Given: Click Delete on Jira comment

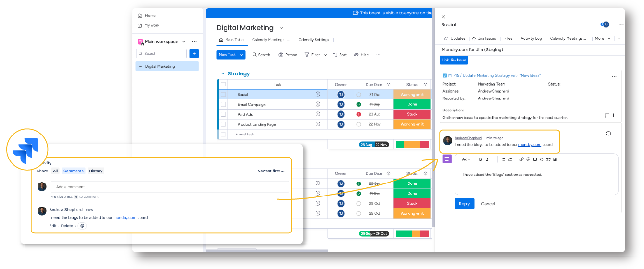Looking at the screenshot, I should click(x=67, y=226).
